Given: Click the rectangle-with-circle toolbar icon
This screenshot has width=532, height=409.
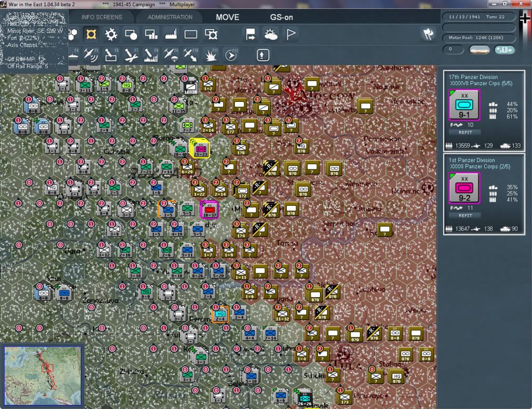Looking at the screenshot, I should tap(131, 34).
